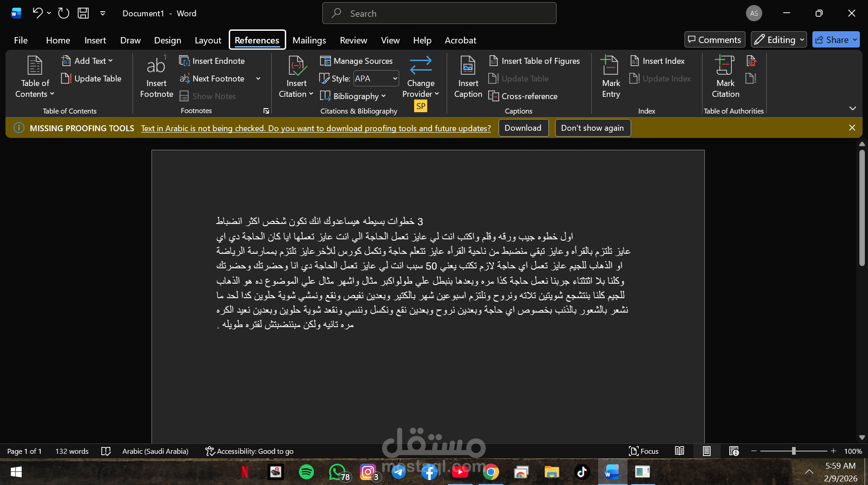Viewport: 868px width, 485px height.
Task: Click the Change Provider arrows icon
Action: tap(420, 65)
